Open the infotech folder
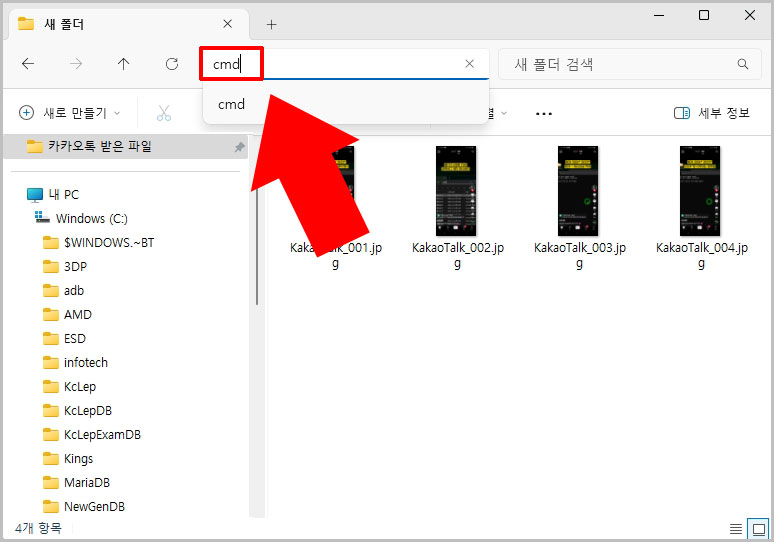Image resolution: width=774 pixels, height=542 pixels. coord(75,362)
